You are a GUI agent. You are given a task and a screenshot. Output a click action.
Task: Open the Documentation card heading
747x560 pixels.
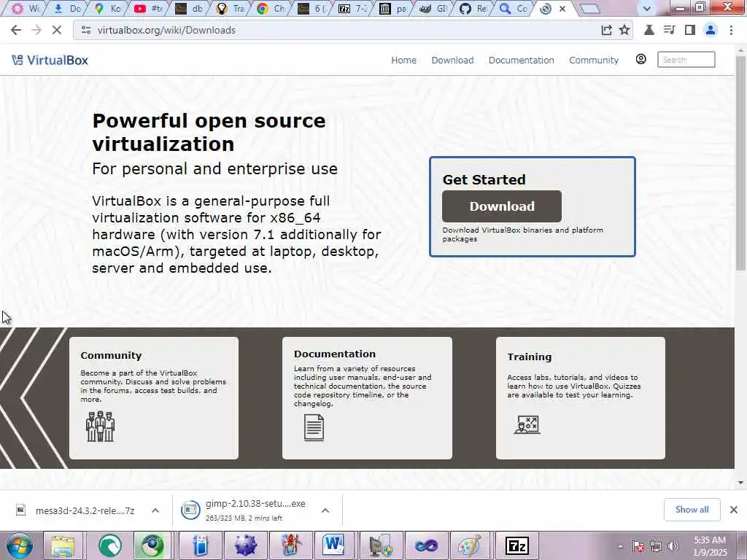tap(334, 354)
